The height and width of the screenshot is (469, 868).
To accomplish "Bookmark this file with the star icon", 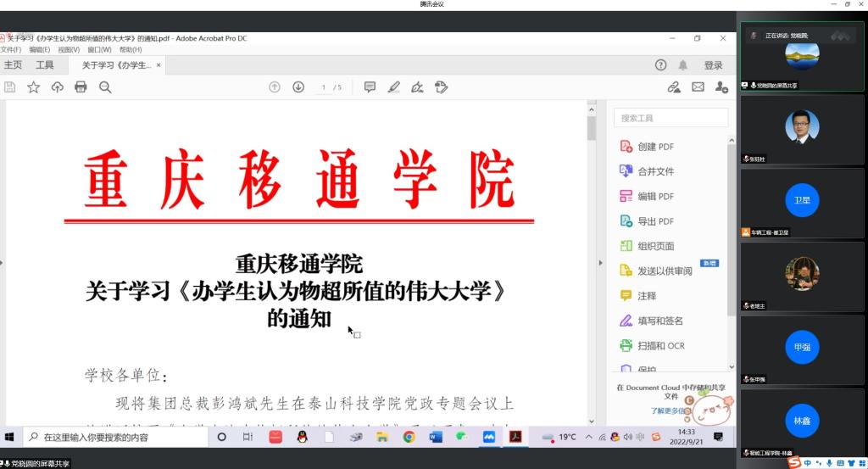I will click(x=34, y=87).
